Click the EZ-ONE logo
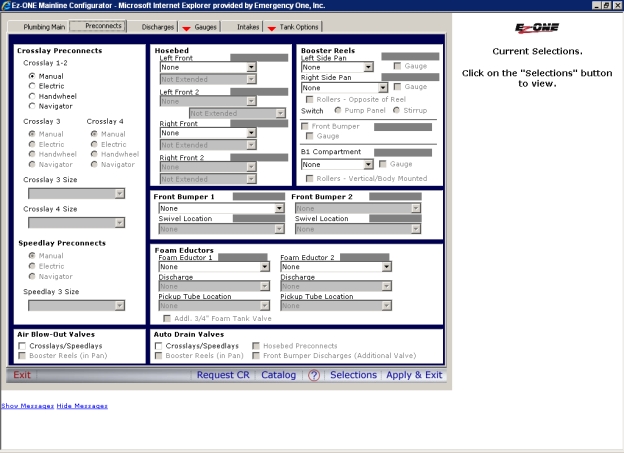 coord(537,27)
